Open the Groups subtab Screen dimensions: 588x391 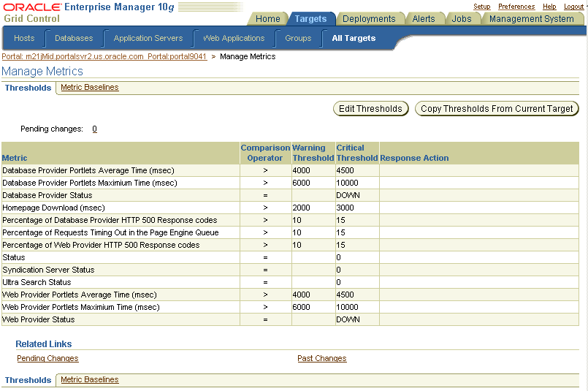tap(298, 38)
